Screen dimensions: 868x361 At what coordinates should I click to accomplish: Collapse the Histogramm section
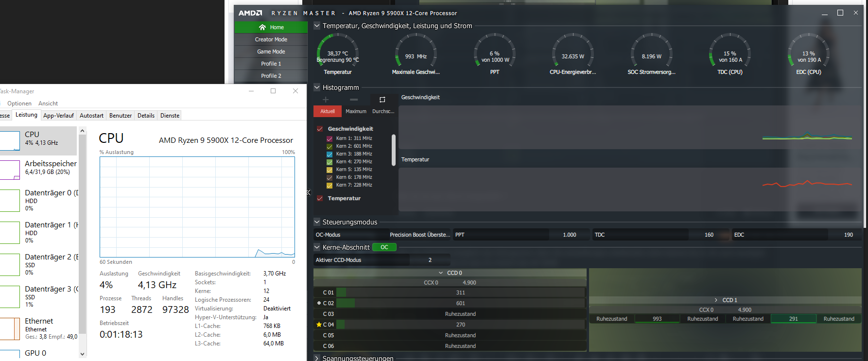click(x=317, y=87)
